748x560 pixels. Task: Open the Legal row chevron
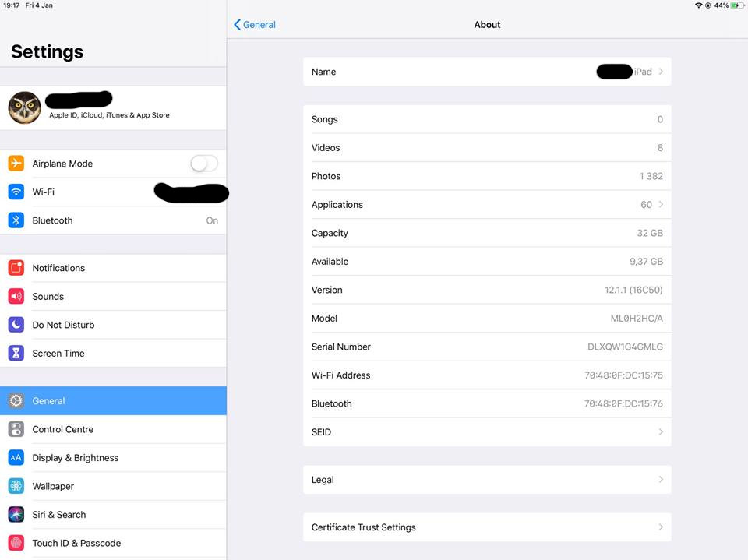[662, 479]
